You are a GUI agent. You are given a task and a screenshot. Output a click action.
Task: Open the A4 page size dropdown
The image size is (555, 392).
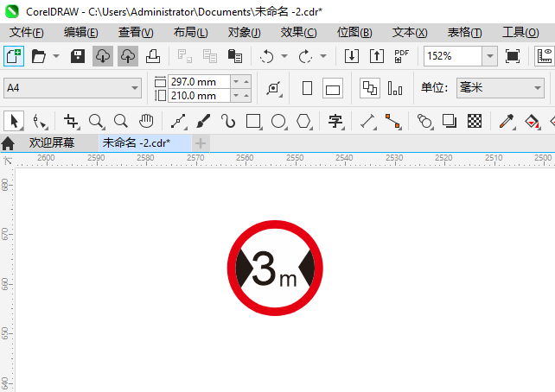pyautogui.click(x=73, y=88)
